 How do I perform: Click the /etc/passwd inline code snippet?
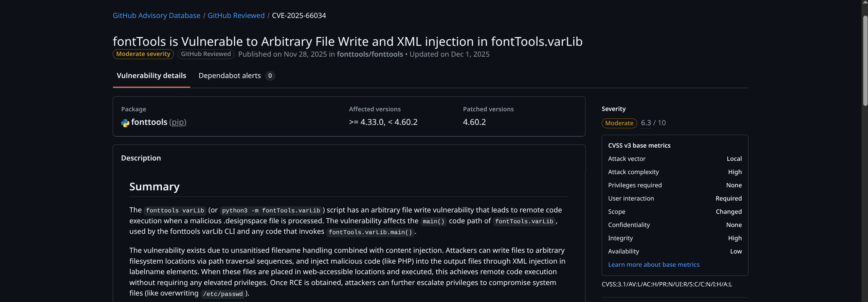click(x=223, y=294)
